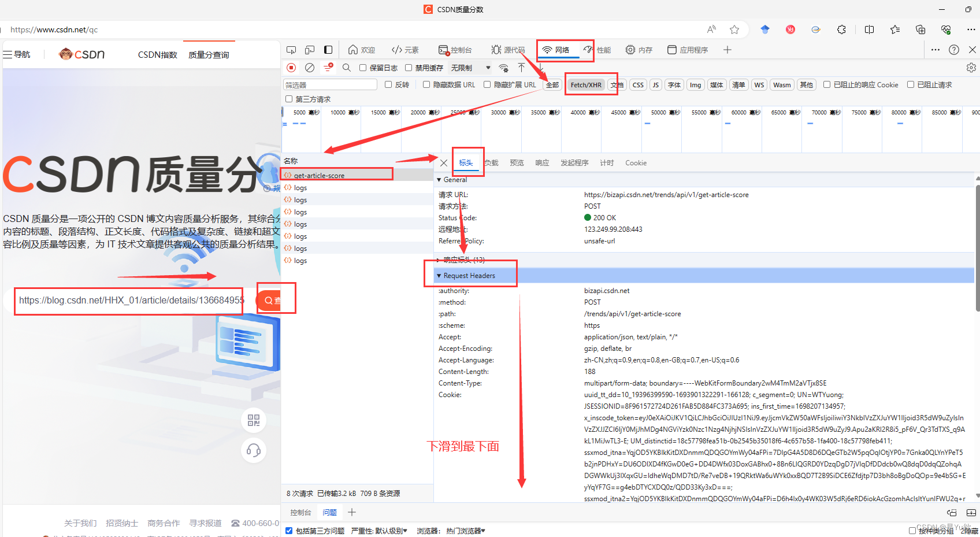This screenshot has width=980, height=537.
Task: Open browser essentials heartbeat icon
Action: [946, 29]
